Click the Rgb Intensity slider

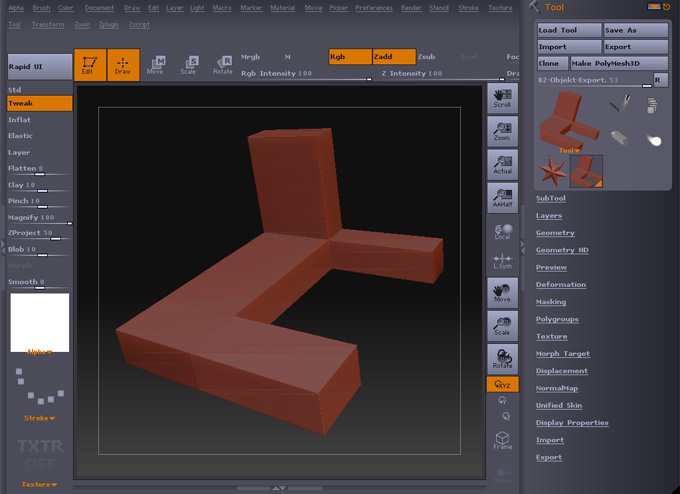304,74
